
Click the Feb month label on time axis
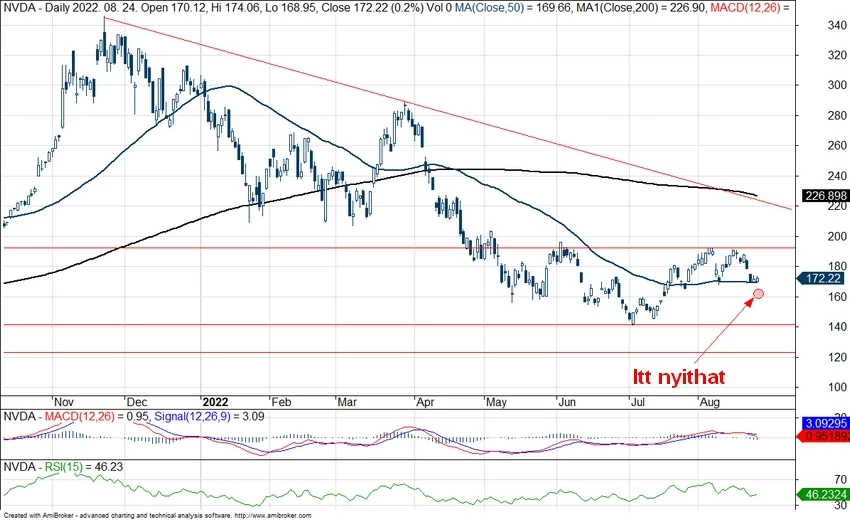pyautogui.click(x=281, y=402)
